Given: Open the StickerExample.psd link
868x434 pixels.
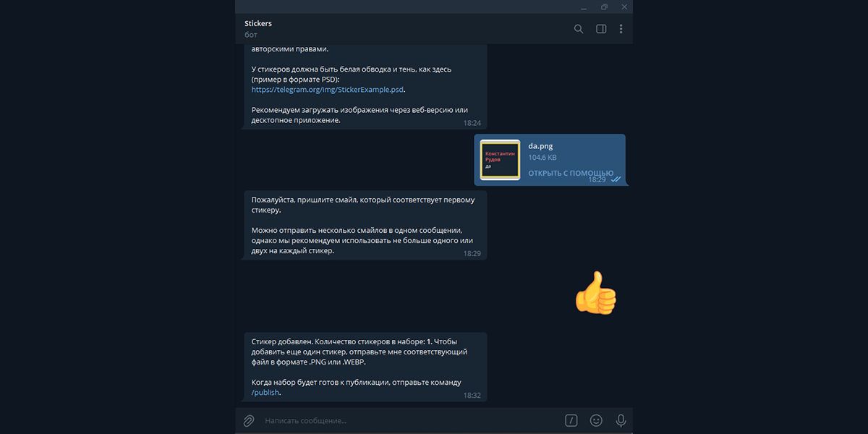Looking at the screenshot, I should (x=328, y=90).
